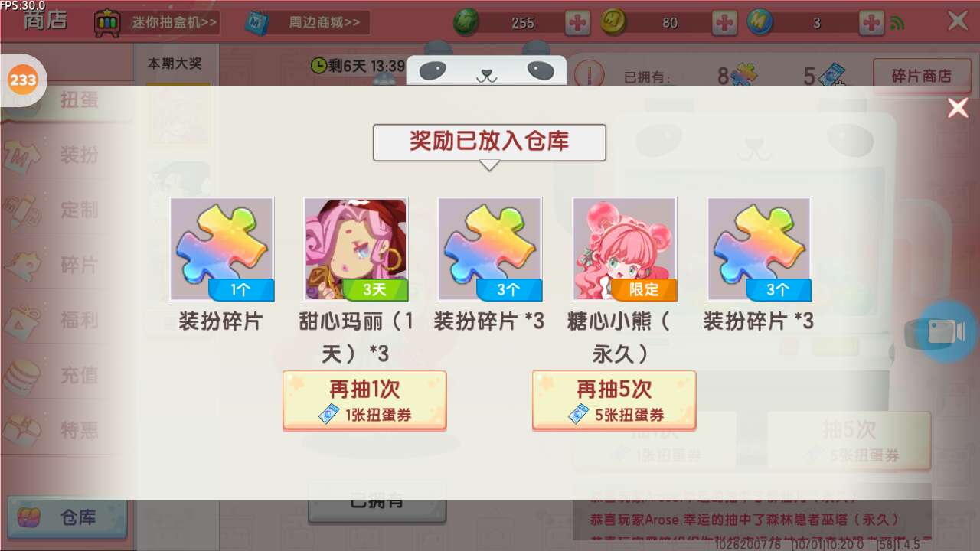Click the red exclamation info icon
The image size is (980, 551).
[x=589, y=76]
